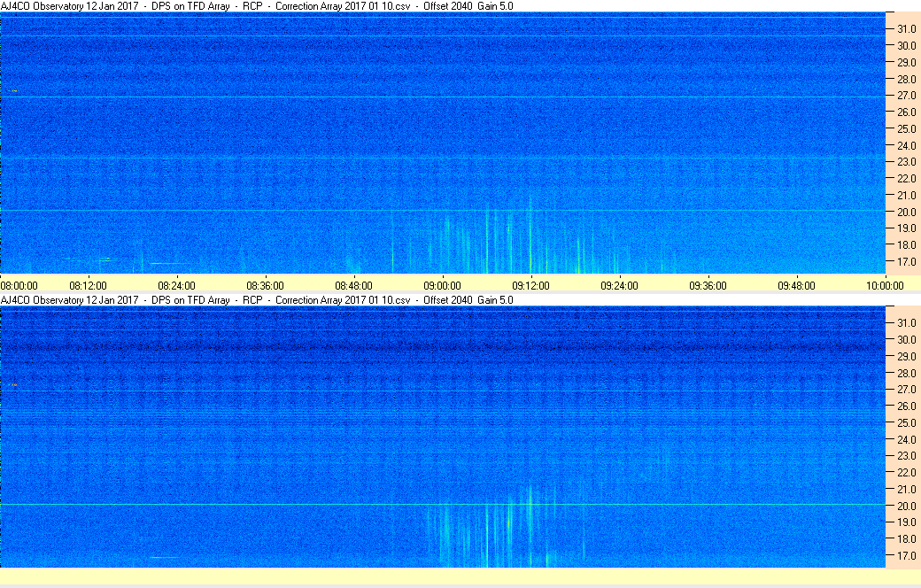Click the upper spectrogram title text
This screenshot has width=921, height=588.
tap(257, 6)
